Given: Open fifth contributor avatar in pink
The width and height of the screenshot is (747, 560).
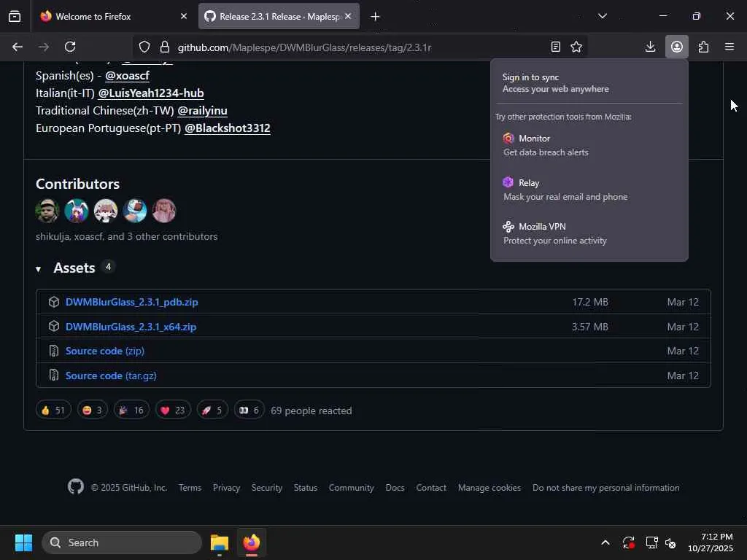Looking at the screenshot, I should click(x=164, y=211).
